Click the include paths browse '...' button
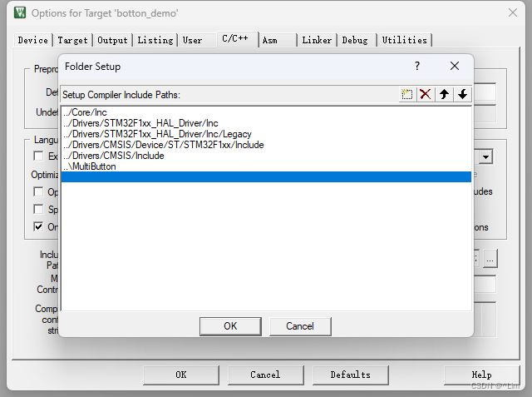 (490, 259)
